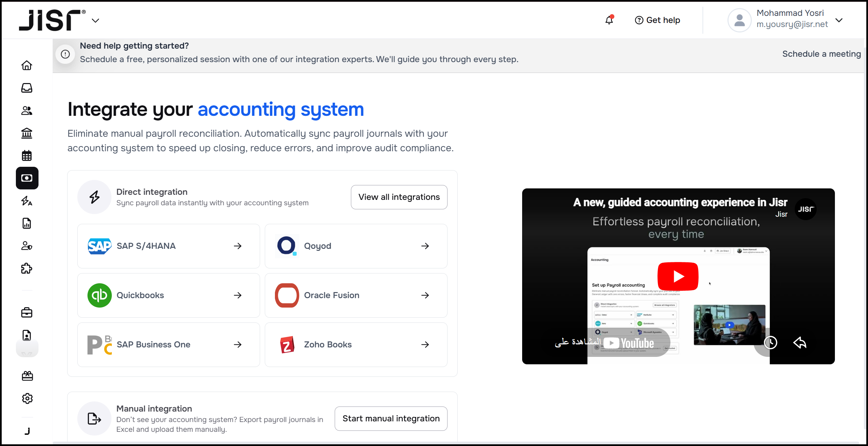Select the Zoho Books integration card

click(356, 344)
